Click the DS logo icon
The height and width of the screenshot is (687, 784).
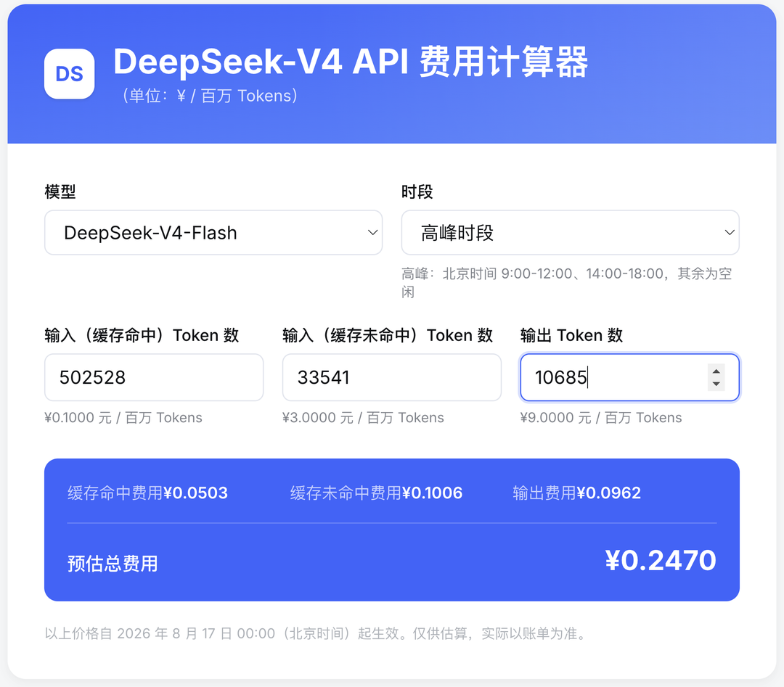pos(70,74)
